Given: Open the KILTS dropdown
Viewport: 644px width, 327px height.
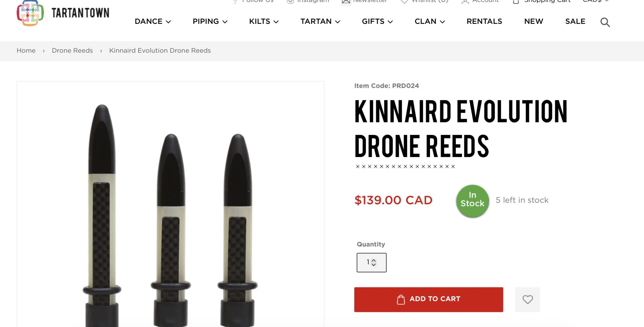Looking at the screenshot, I should pyautogui.click(x=264, y=21).
